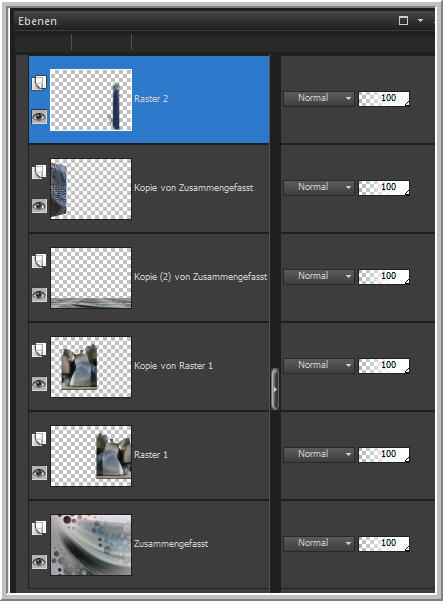Click the Ebenen panel title
Image resolution: width=443 pixels, height=601 pixels.
[37, 21]
